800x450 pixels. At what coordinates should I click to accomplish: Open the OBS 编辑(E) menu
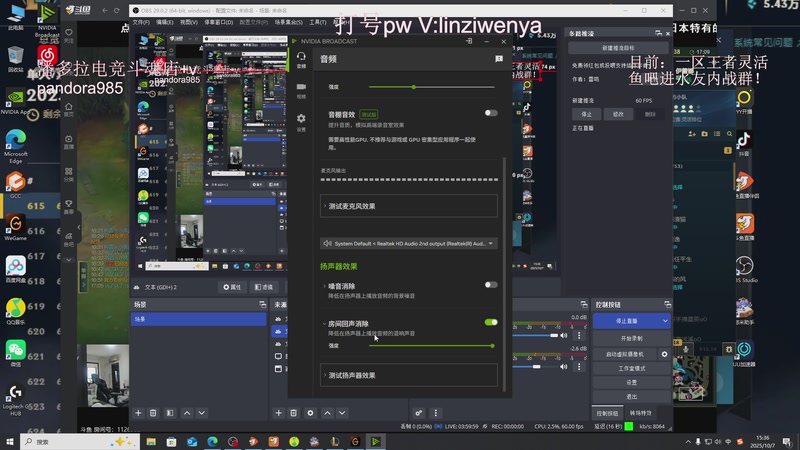[164, 22]
